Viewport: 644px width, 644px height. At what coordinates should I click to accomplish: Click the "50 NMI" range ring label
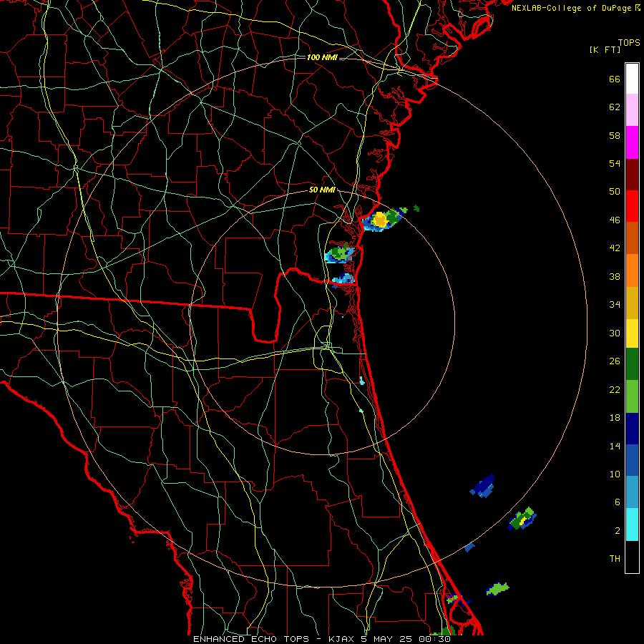322,190
